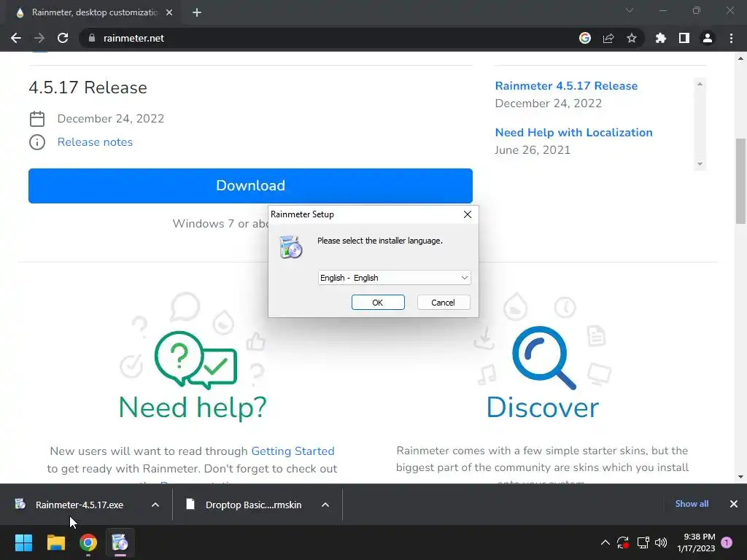This screenshot has height=560, width=747.
Task: Open the taskbar clock 9:38 PM
Action: pyautogui.click(x=696, y=542)
